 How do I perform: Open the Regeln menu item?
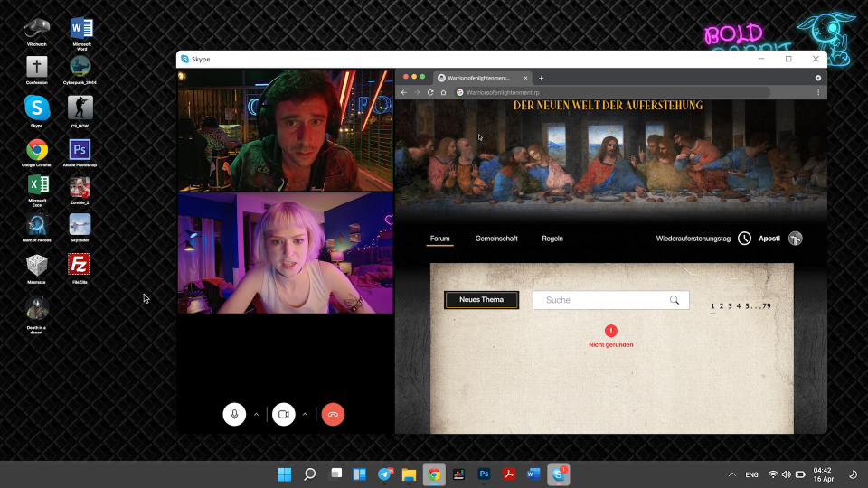click(552, 239)
